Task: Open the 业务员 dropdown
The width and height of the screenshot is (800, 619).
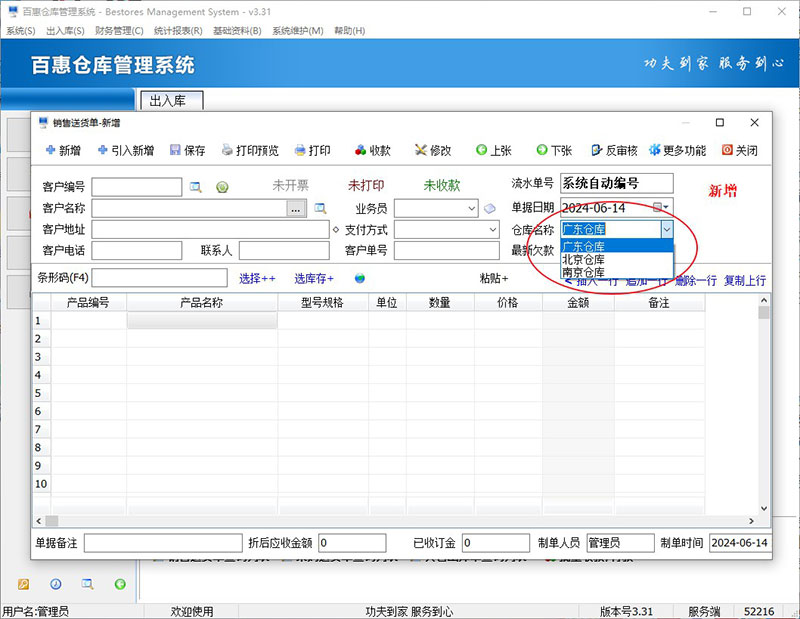Action: click(x=471, y=209)
